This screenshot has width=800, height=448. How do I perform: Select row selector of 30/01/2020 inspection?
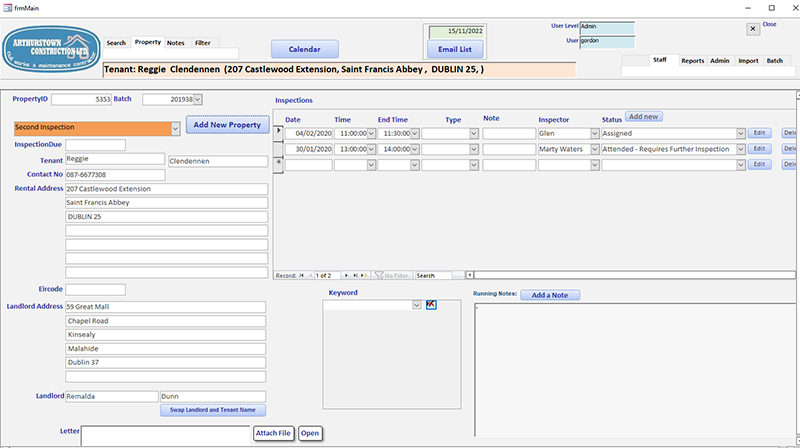279,149
